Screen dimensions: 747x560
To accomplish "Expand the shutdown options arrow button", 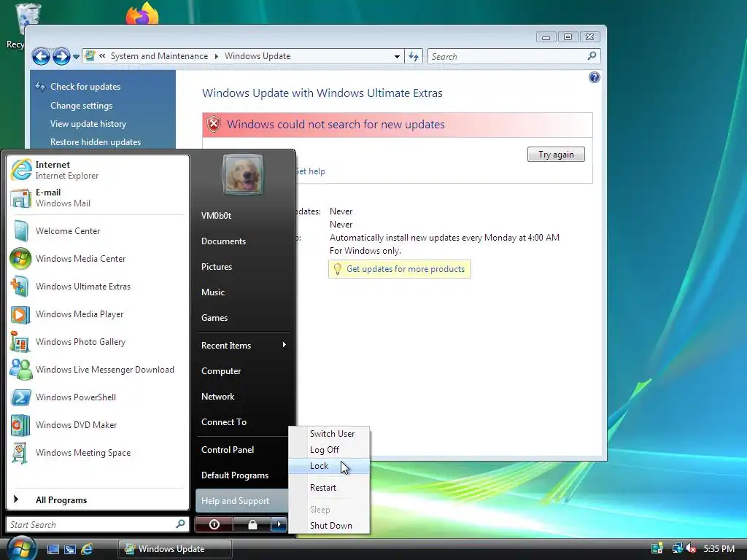I will (279, 524).
